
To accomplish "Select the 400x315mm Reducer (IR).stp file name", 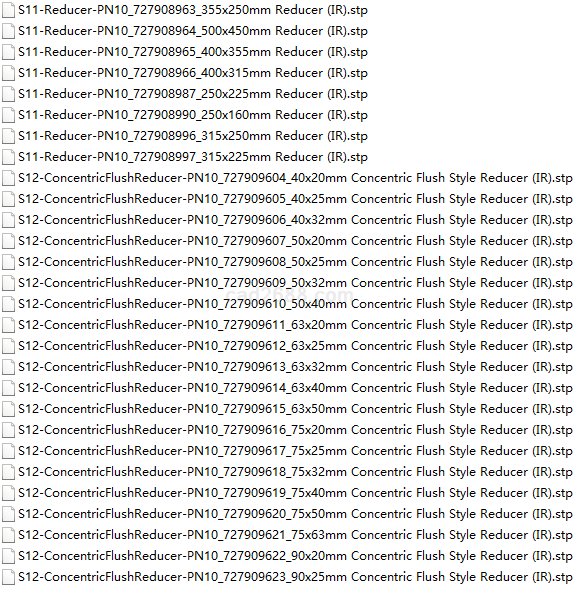I will 193,73.
